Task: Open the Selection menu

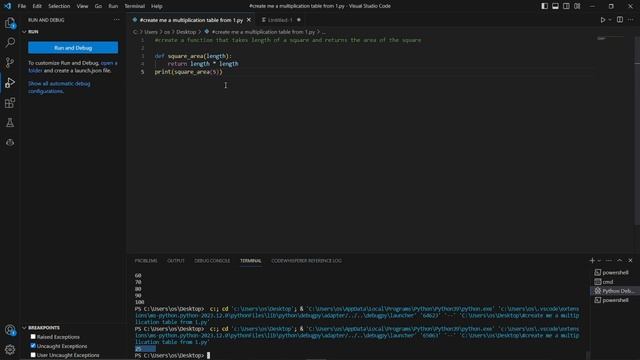Action: pyautogui.click(x=59, y=6)
